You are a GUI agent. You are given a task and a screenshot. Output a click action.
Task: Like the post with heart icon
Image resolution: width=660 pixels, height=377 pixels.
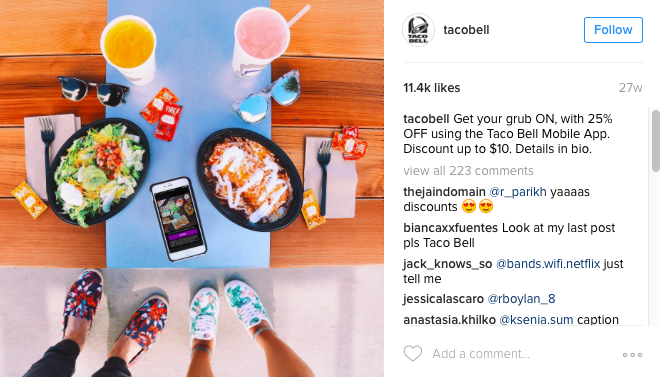pyautogui.click(x=413, y=353)
